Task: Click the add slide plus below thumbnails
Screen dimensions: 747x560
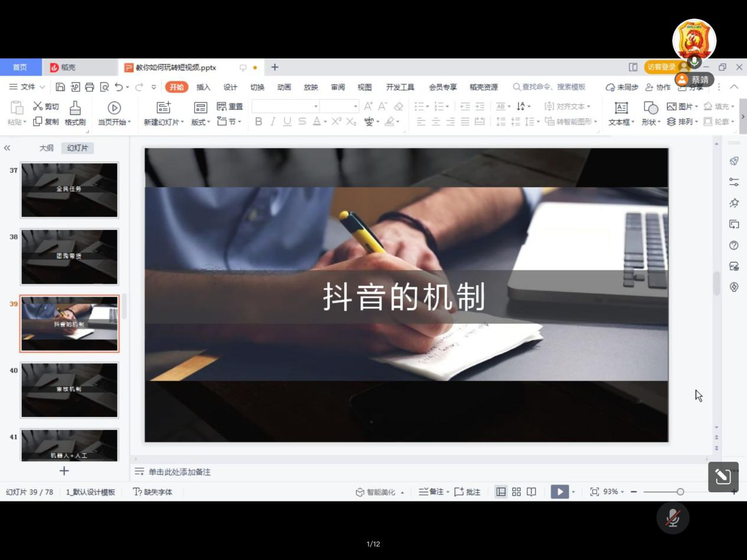Action: [x=64, y=471]
